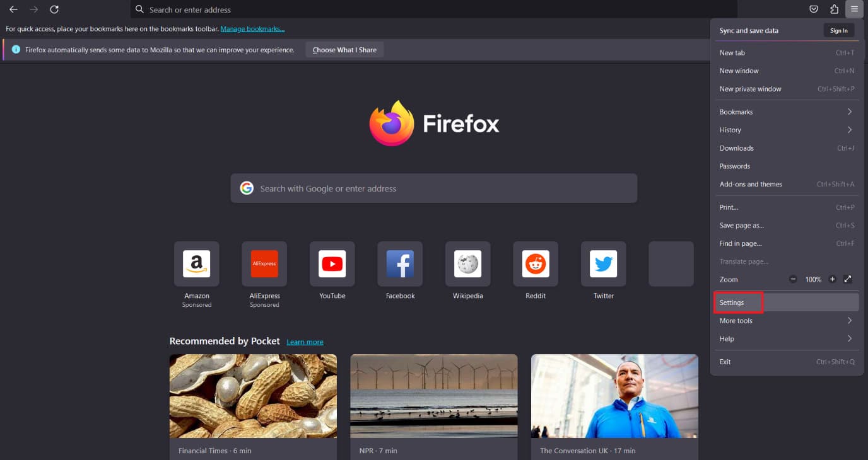Open The Conversation UK article thumbnail
Screen dimensions: 868x460
pyautogui.click(x=614, y=396)
